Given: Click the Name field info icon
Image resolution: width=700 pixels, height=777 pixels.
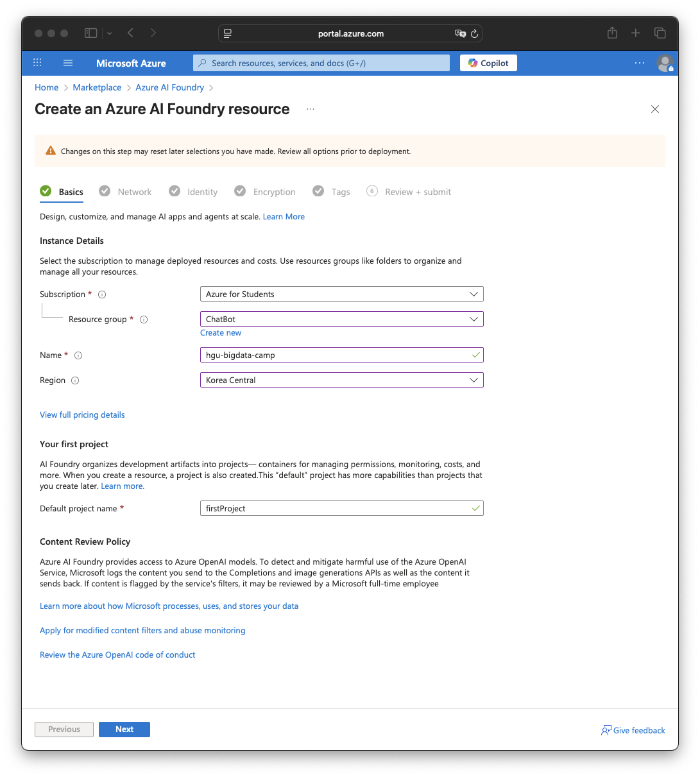Looking at the screenshot, I should pyautogui.click(x=78, y=355).
